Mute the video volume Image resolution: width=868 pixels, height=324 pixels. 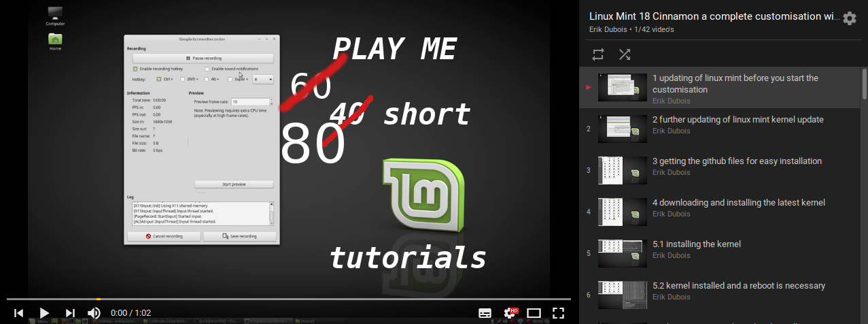coord(94,312)
